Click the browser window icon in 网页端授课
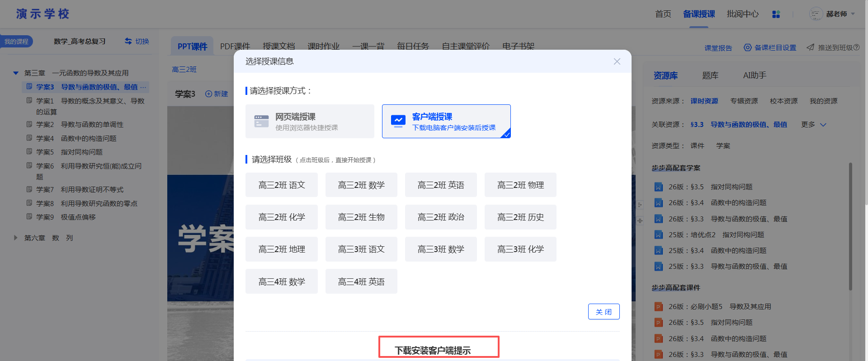The image size is (868, 361). pyautogui.click(x=261, y=121)
